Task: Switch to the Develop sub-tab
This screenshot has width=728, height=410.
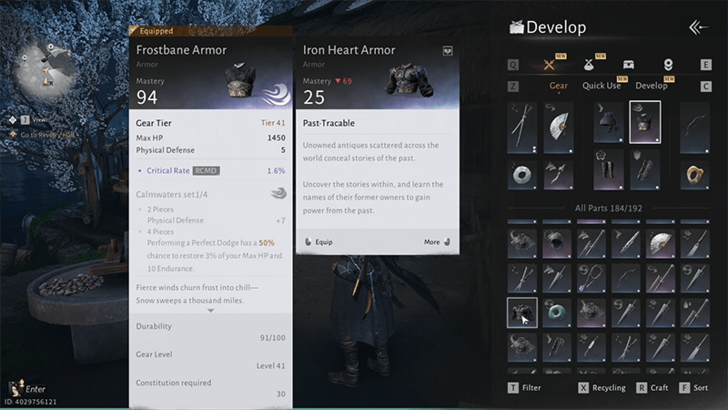Action: [x=651, y=85]
